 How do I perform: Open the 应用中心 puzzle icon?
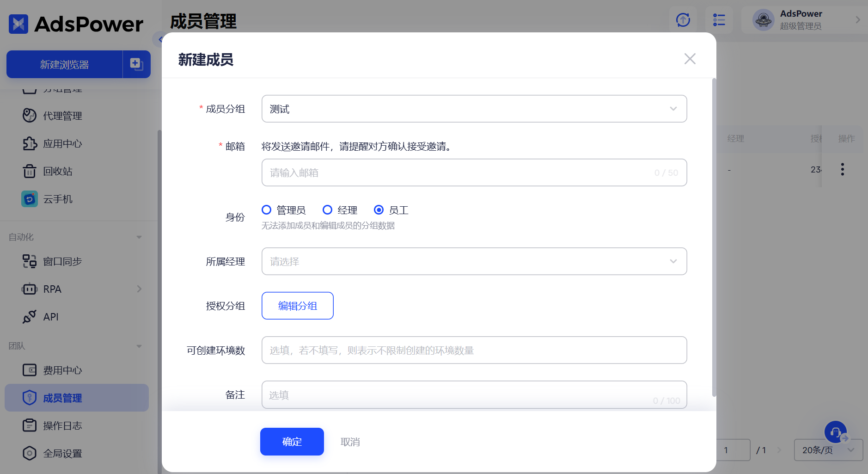click(30, 143)
